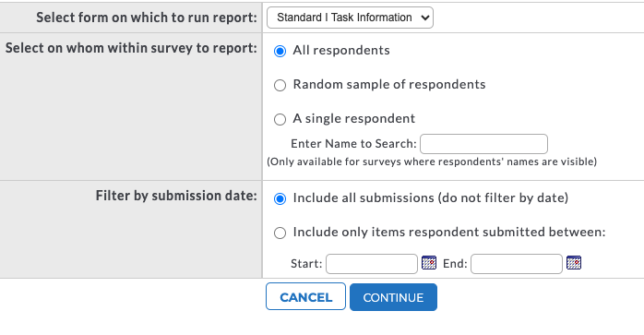Open the Start date calendar picker icon
Image resolution: width=644 pixels, height=335 pixels.
tap(429, 263)
